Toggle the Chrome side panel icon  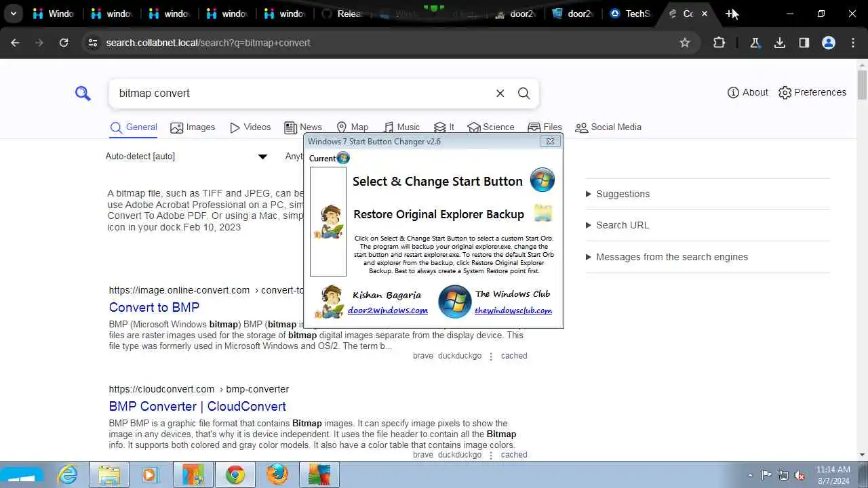(804, 43)
